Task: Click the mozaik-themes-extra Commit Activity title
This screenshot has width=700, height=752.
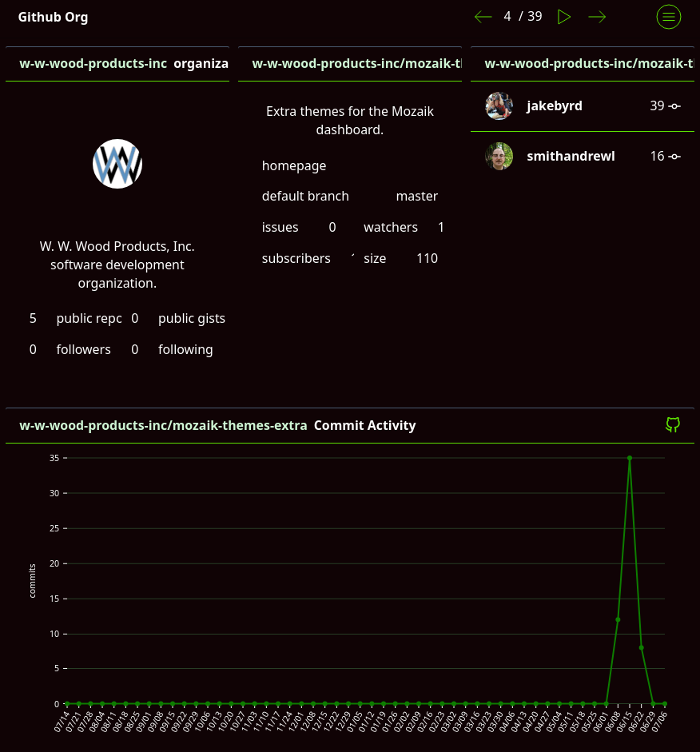Action: (x=217, y=425)
